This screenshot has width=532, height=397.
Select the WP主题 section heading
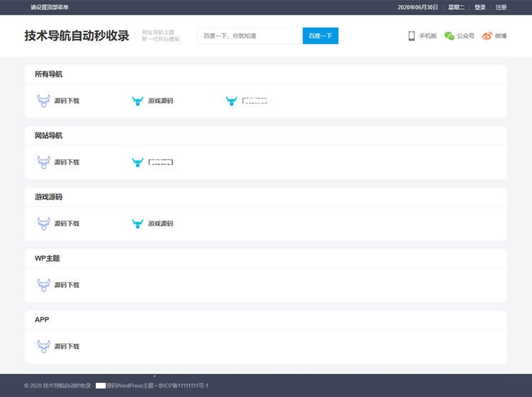(x=47, y=258)
